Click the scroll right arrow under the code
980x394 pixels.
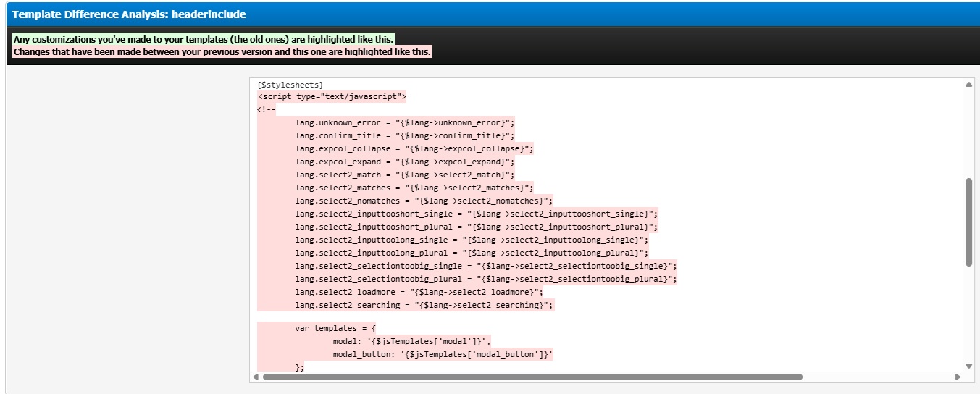point(958,377)
